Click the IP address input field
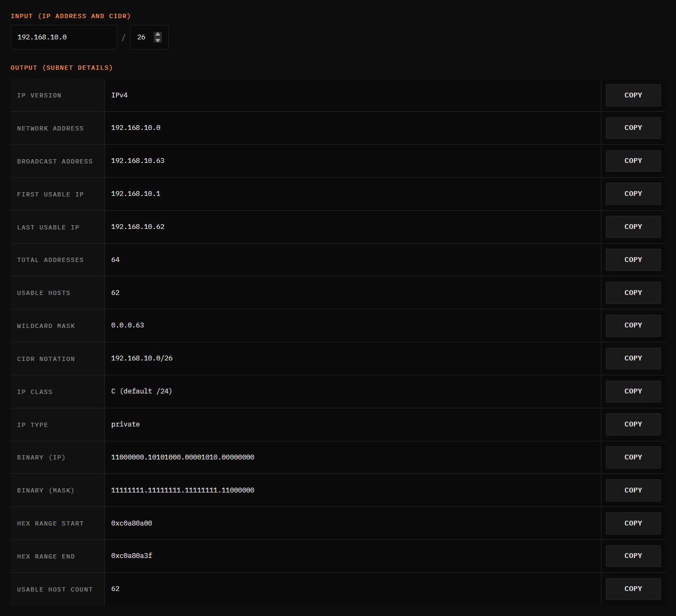 tap(64, 37)
